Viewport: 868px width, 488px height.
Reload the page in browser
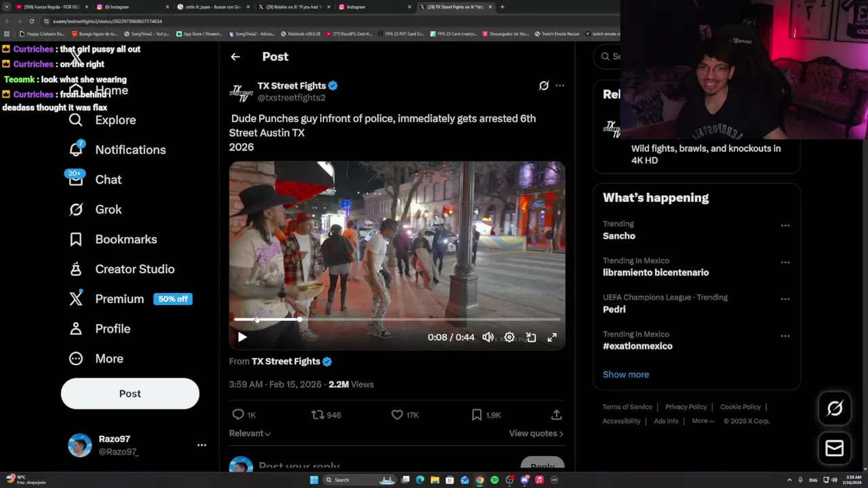31,21
